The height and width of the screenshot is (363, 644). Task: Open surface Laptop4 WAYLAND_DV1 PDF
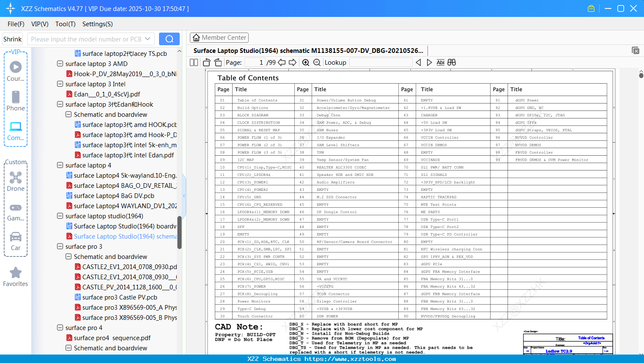(x=121, y=206)
